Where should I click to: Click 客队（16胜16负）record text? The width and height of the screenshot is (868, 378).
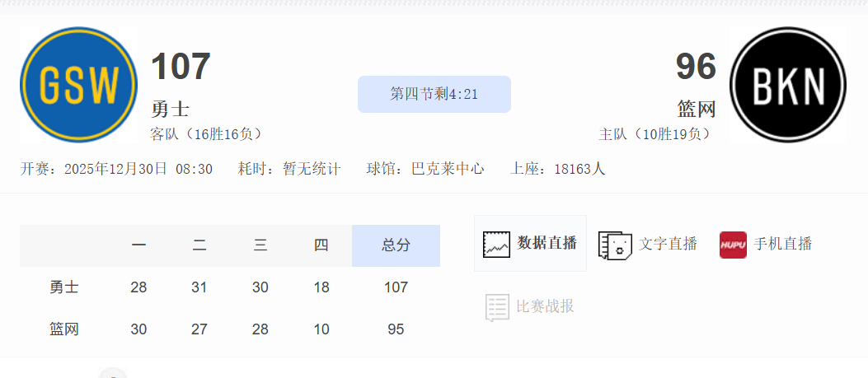tap(205, 134)
